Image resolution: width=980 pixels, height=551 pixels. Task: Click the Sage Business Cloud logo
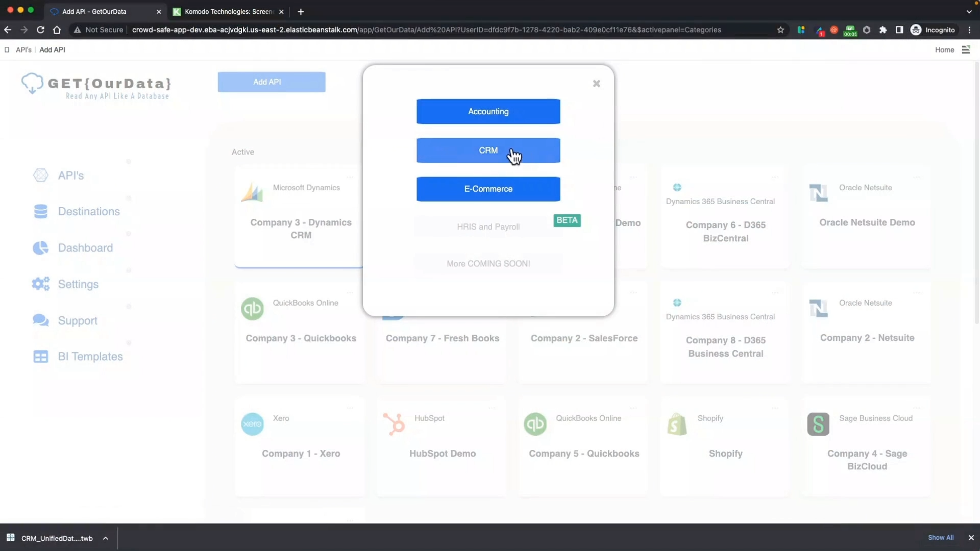tap(818, 424)
